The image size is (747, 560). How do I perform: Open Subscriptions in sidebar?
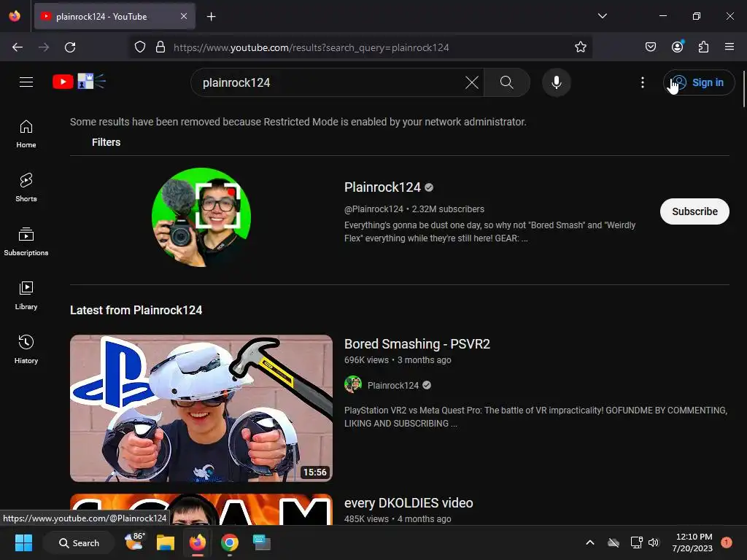(x=26, y=242)
